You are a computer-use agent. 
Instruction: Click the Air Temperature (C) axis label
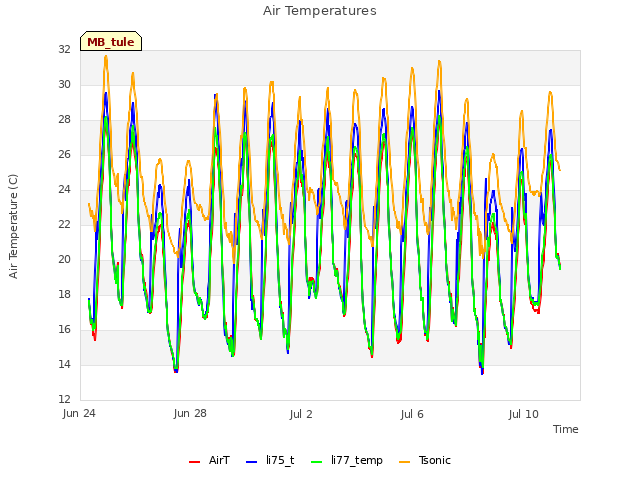pyautogui.click(x=13, y=227)
